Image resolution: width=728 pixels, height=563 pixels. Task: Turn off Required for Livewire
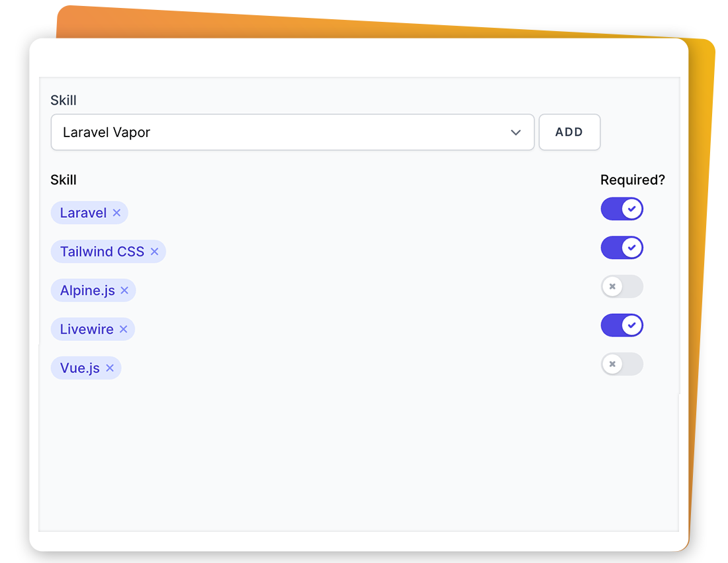pos(621,325)
